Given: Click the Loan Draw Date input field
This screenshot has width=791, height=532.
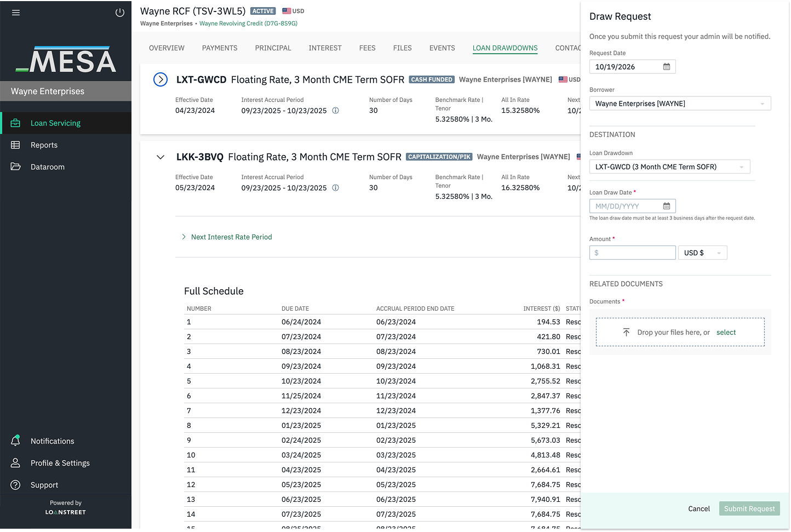Looking at the screenshot, I should pyautogui.click(x=632, y=206).
